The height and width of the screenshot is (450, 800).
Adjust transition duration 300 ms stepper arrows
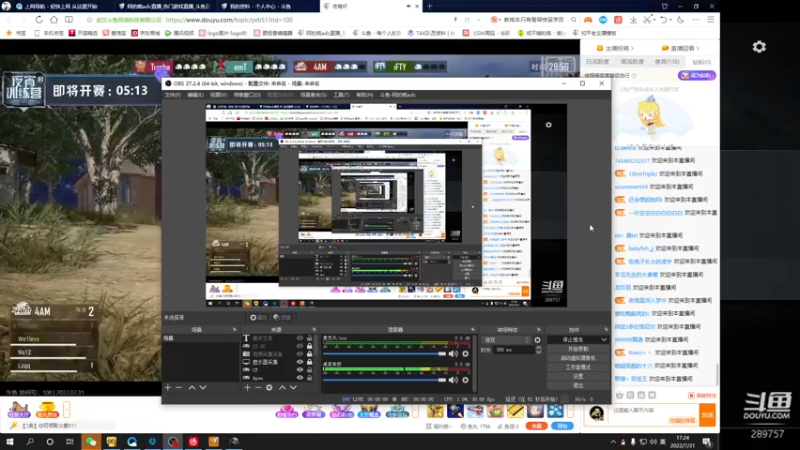tap(538, 350)
